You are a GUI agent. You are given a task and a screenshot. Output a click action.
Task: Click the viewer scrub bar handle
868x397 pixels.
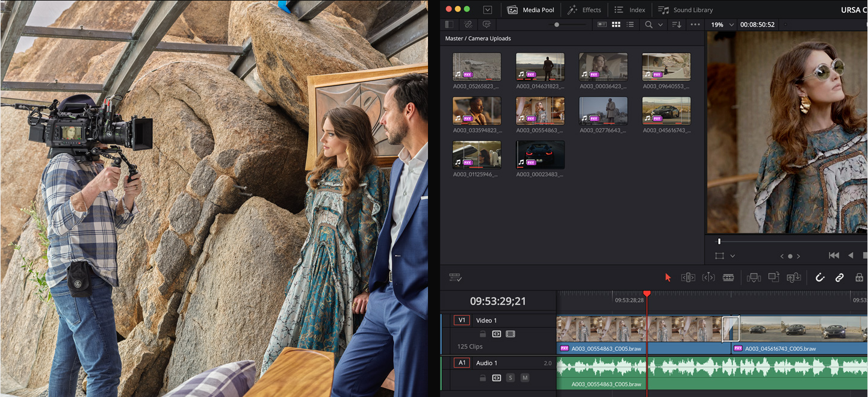(719, 241)
